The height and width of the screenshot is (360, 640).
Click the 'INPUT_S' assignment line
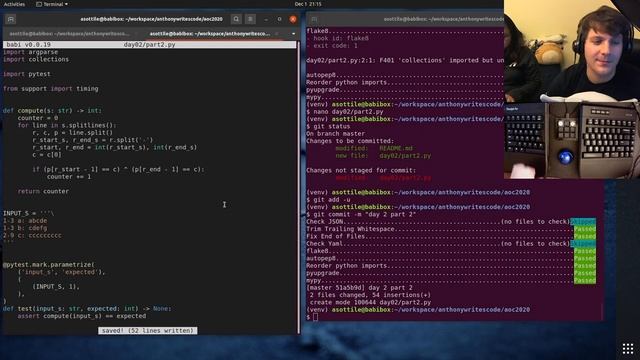coord(29,213)
